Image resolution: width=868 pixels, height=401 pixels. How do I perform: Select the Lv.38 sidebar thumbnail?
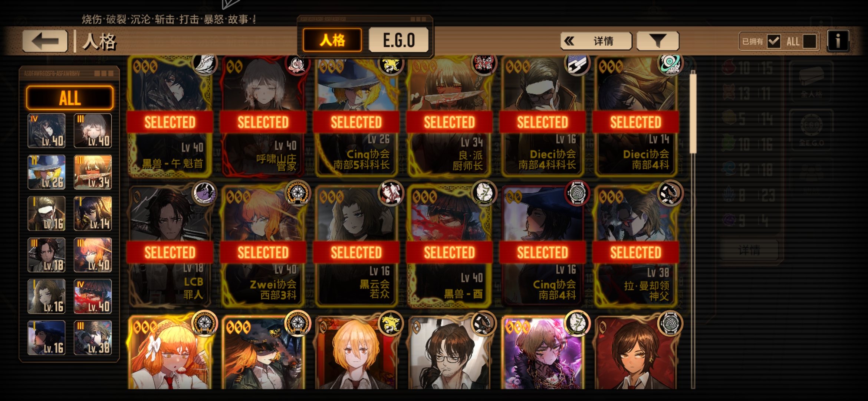pyautogui.click(x=93, y=338)
